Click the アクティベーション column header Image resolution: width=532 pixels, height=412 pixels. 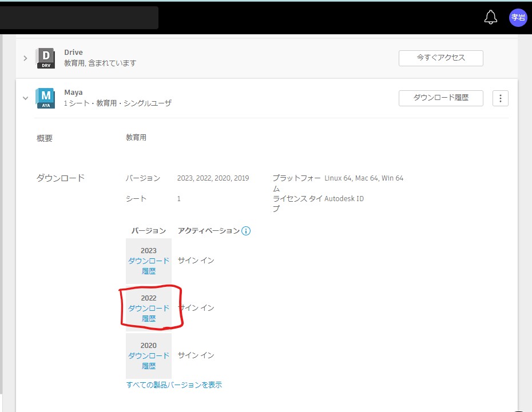[x=209, y=231]
